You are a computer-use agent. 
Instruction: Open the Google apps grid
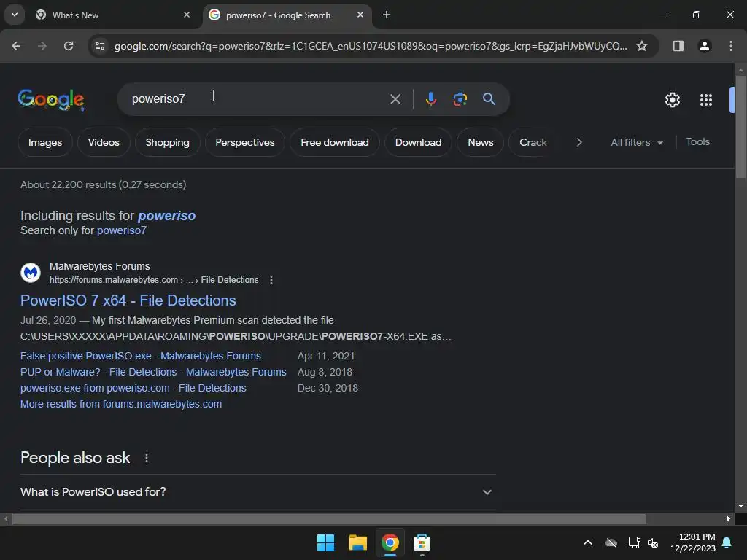click(x=706, y=100)
